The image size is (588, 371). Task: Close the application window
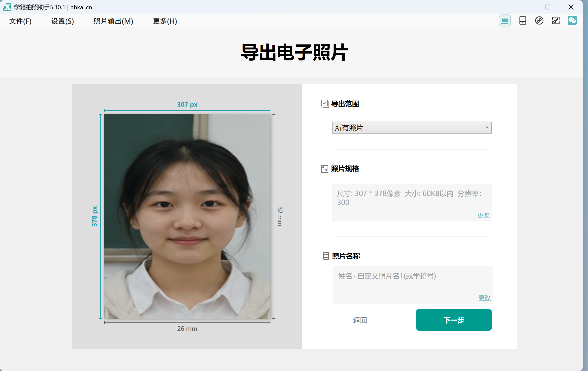(571, 7)
